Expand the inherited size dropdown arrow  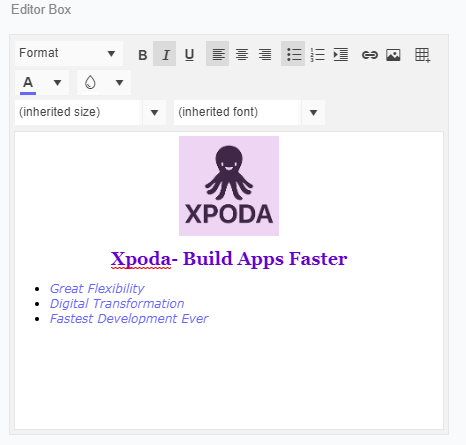pyautogui.click(x=154, y=113)
